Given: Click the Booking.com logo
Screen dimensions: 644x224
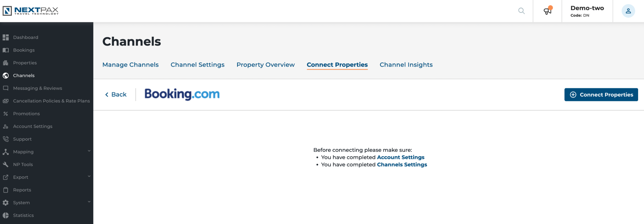Looking at the screenshot, I should pos(182,94).
